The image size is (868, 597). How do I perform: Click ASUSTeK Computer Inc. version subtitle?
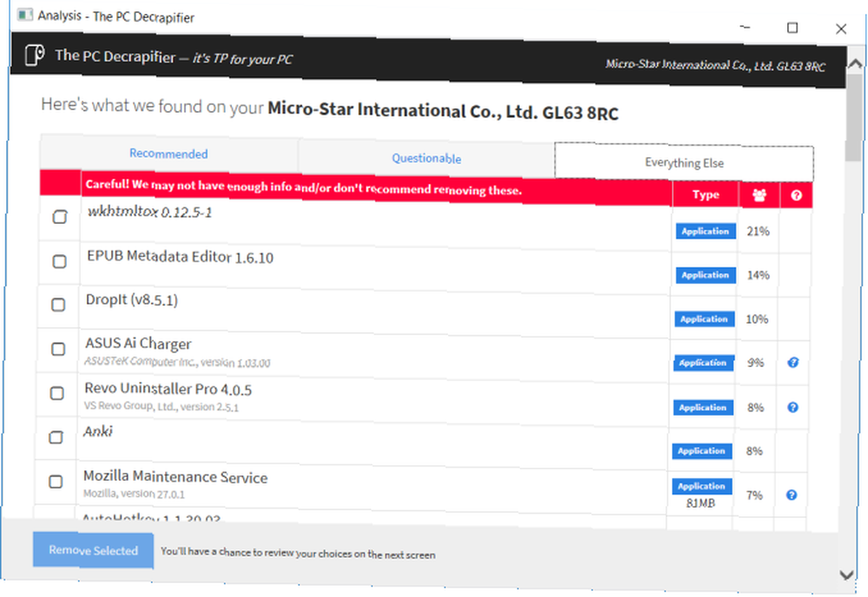tap(177, 363)
